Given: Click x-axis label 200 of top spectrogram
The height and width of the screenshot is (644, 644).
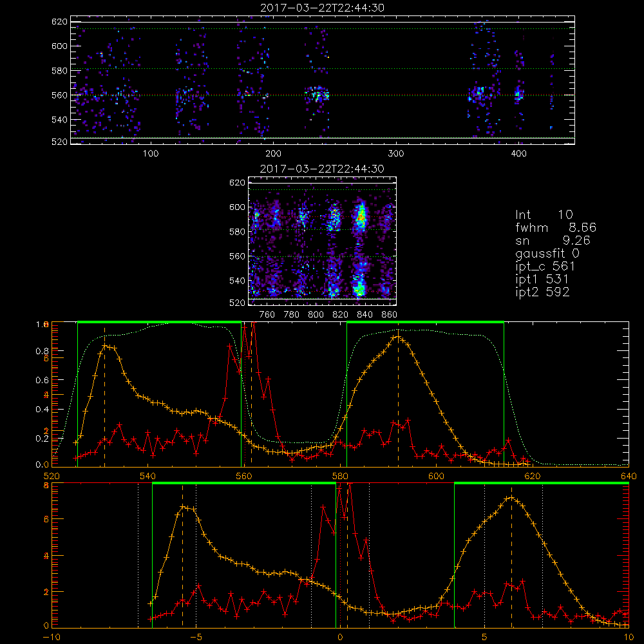Looking at the screenshot, I should coord(273,154).
